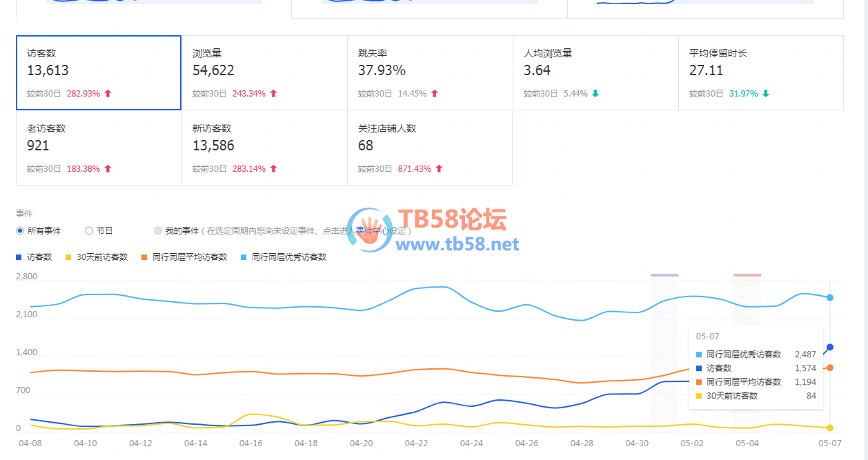Hide the orange 同行同层平均访客数 legend series

144,257
